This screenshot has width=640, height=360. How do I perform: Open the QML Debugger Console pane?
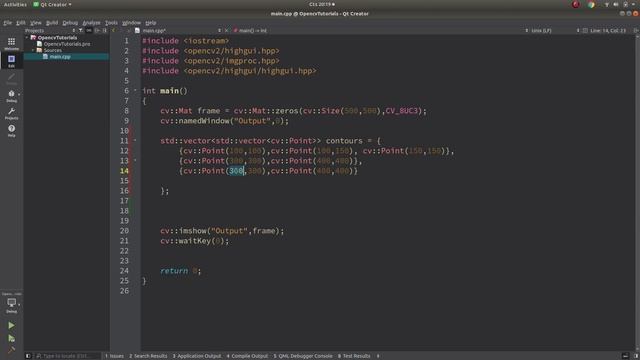pyautogui.click(x=303, y=356)
